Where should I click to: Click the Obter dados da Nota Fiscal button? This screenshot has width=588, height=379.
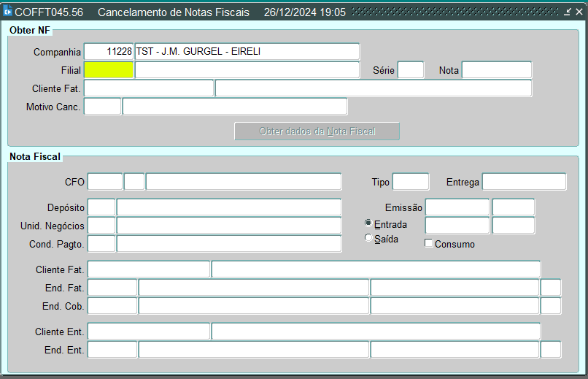(317, 131)
